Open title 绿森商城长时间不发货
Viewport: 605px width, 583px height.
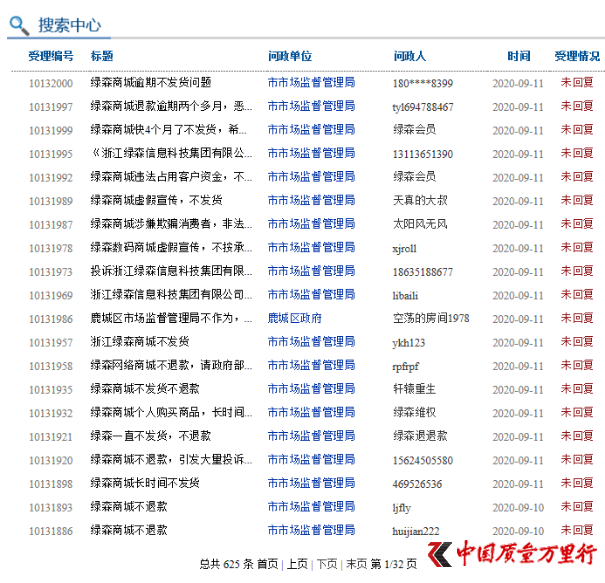pyautogui.click(x=145, y=483)
